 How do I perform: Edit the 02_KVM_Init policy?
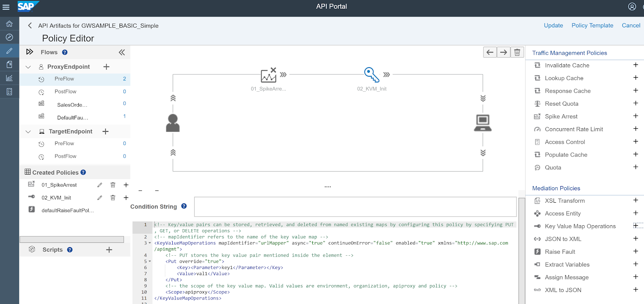pos(100,198)
